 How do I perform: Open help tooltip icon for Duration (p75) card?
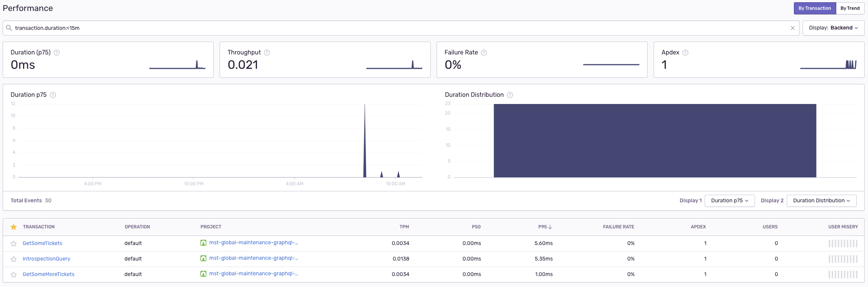[x=57, y=53]
